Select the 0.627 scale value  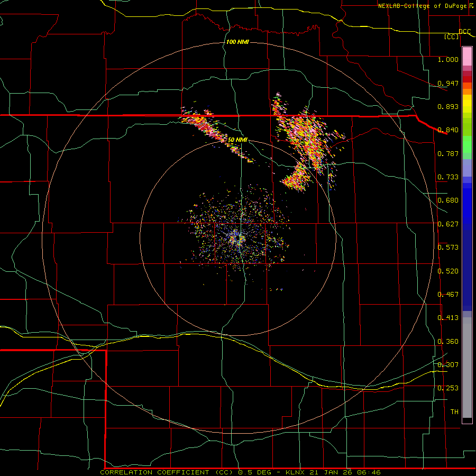coord(448,224)
